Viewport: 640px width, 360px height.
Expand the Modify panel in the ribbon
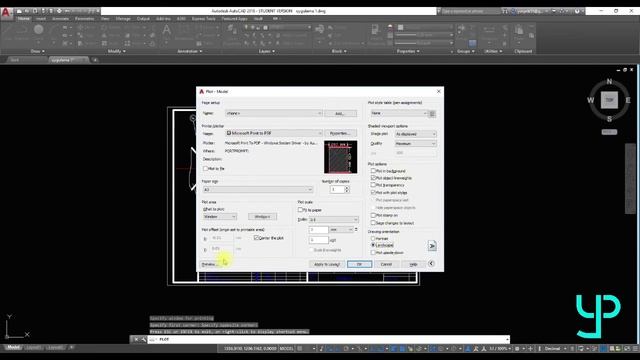click(117, 51)
